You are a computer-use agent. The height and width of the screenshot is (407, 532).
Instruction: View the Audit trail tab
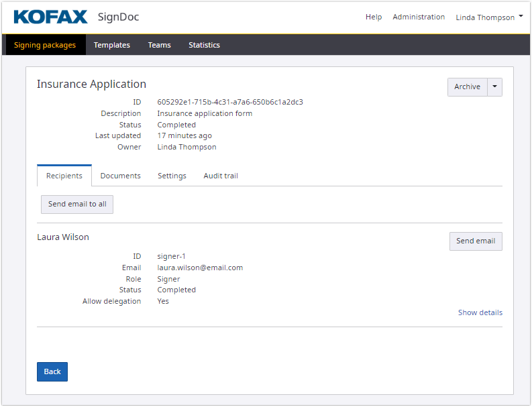tap(221, 176)
